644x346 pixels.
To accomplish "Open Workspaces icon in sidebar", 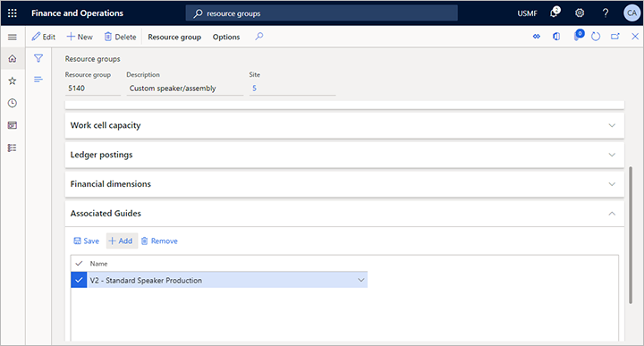I will point(13,125).
